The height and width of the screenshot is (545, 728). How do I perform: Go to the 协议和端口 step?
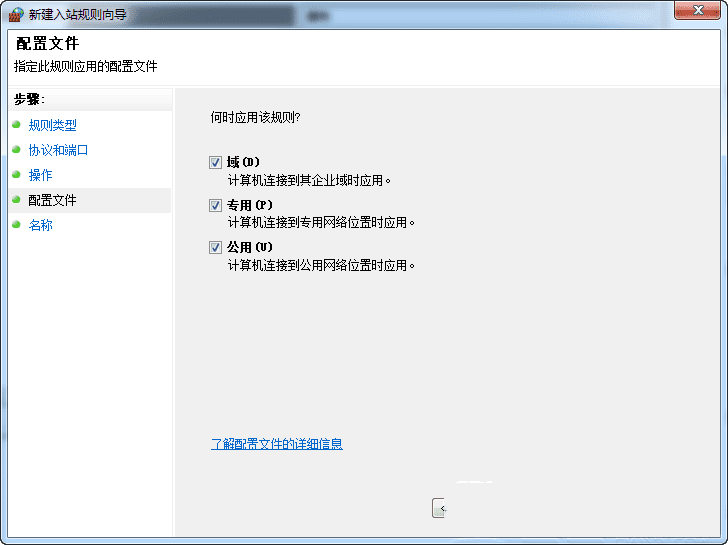coord(58,150)
